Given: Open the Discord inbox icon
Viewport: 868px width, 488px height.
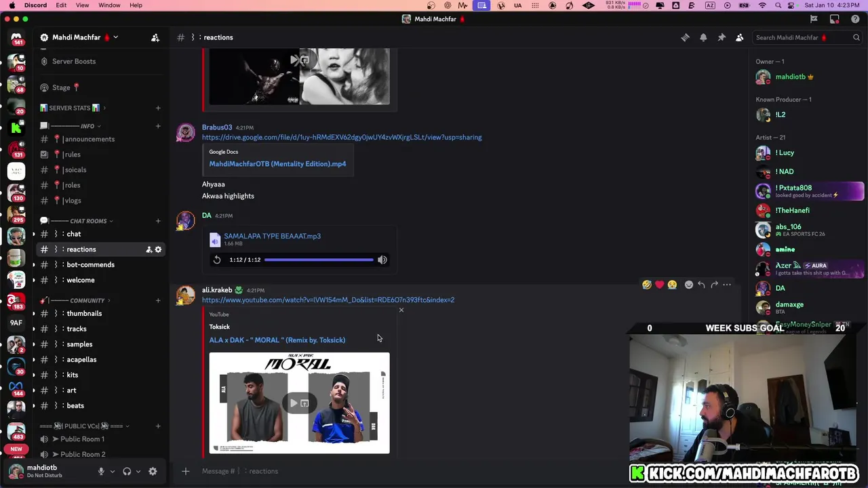Looking at the screenshot, I should click(x=835, y=19).
